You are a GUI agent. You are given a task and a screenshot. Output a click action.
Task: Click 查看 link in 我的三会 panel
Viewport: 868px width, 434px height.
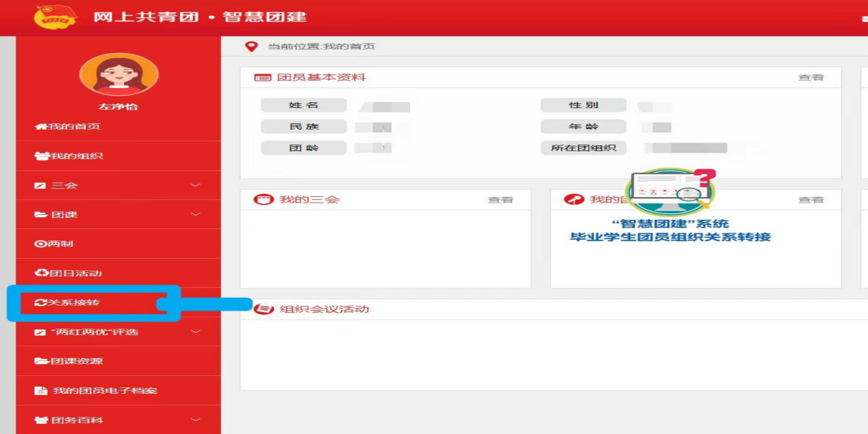[500, 200]
